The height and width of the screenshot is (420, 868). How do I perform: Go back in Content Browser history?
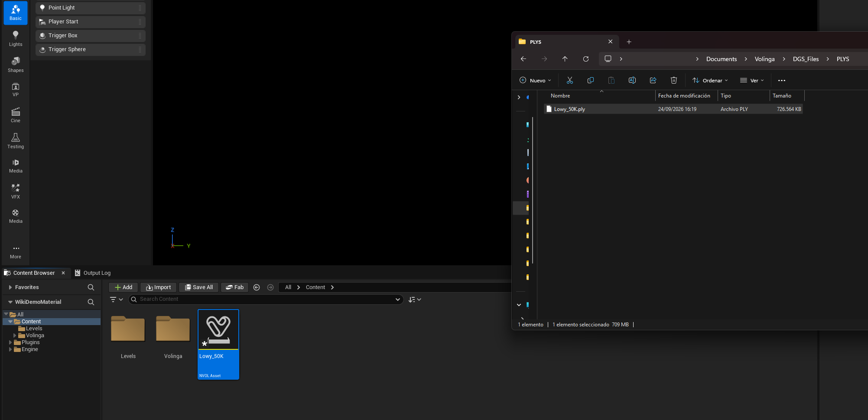click(x=257, y=287)
